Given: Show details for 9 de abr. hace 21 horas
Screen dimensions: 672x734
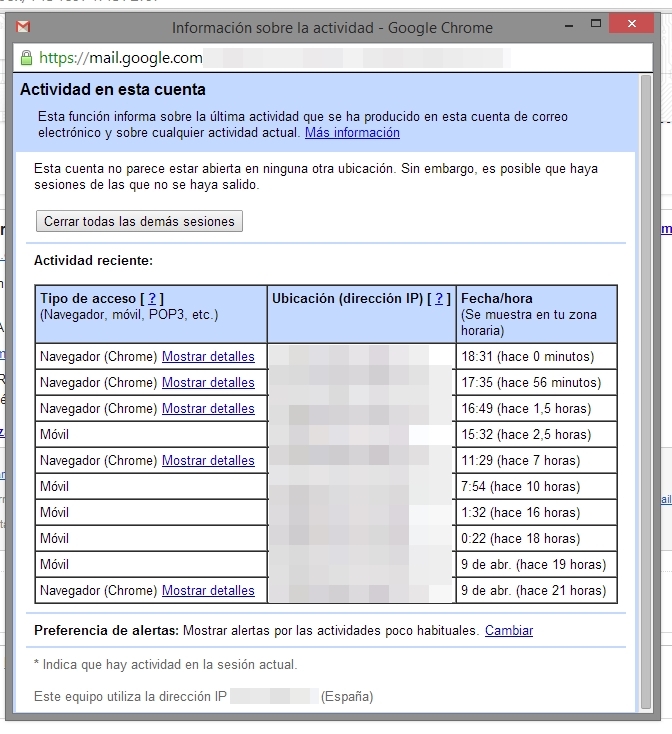Looking at the screenshot, I should pyautogui.click(x=208, y=591).
